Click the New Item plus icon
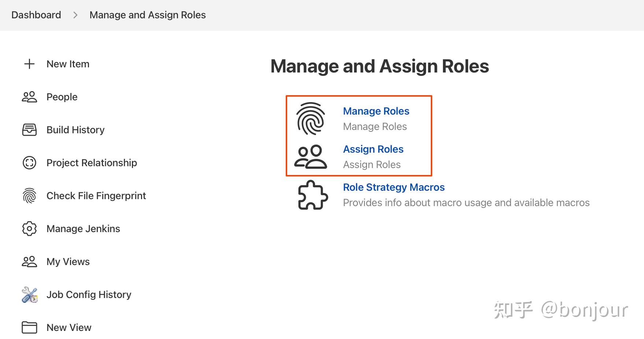This screenshot has height=339, width=644. coord(29,64)
